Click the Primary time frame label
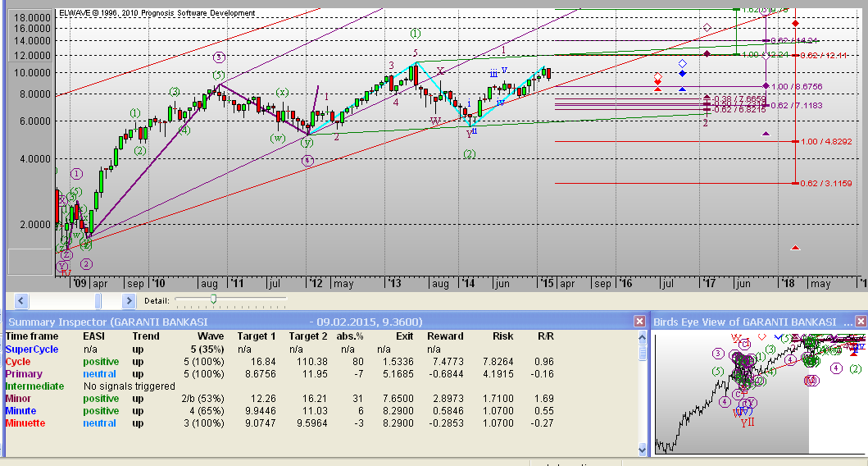868x466 pixels. [x=25, y=373]
